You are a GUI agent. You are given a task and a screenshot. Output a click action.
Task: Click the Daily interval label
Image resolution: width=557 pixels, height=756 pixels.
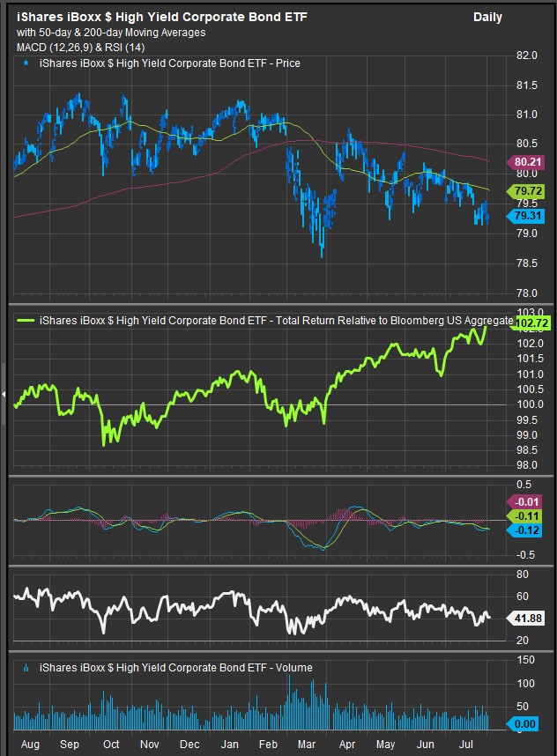click(x=487, y=18)
